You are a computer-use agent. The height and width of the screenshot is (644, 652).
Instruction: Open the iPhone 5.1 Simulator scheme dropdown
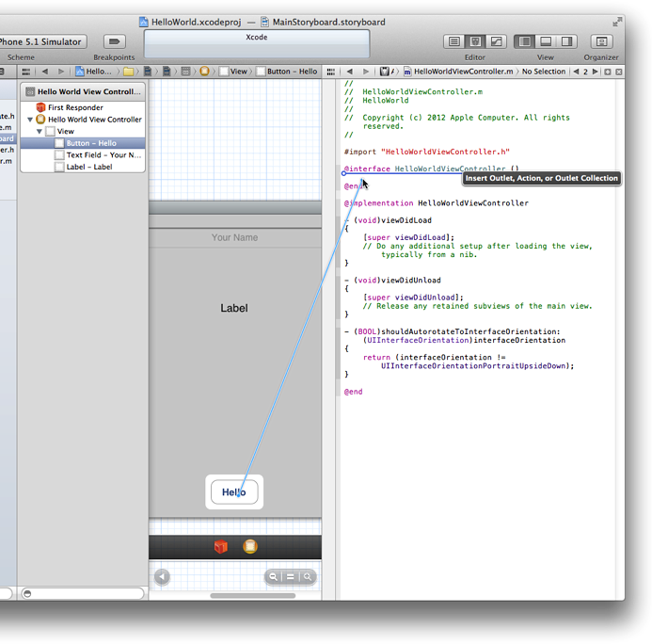pyautogui.click(x=42, y=41)
